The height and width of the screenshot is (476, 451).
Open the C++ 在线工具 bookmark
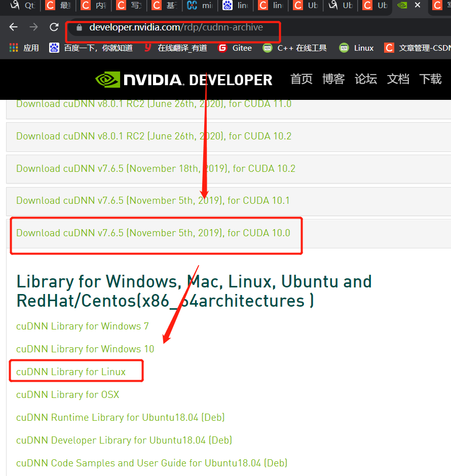click(x=295, y=48)
